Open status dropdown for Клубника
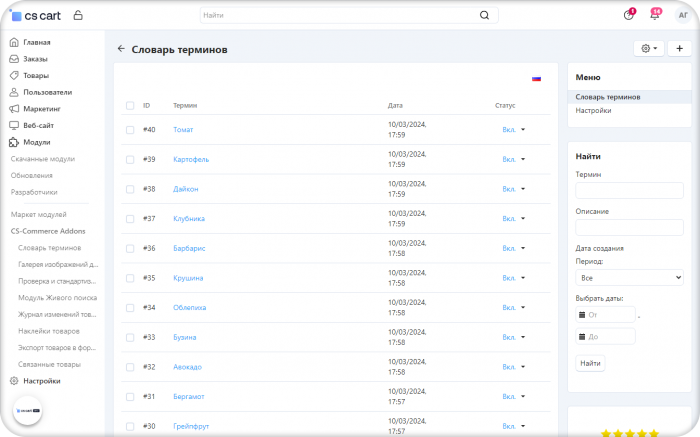Image resolution: width=700 pixels, height=437 pixels. (x=513, y=219)
